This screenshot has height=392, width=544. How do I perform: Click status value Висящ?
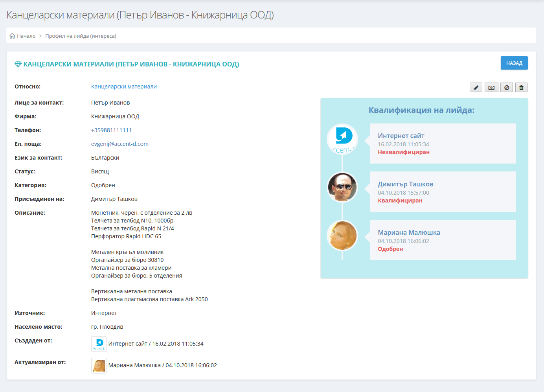click(x=100, y=171)
